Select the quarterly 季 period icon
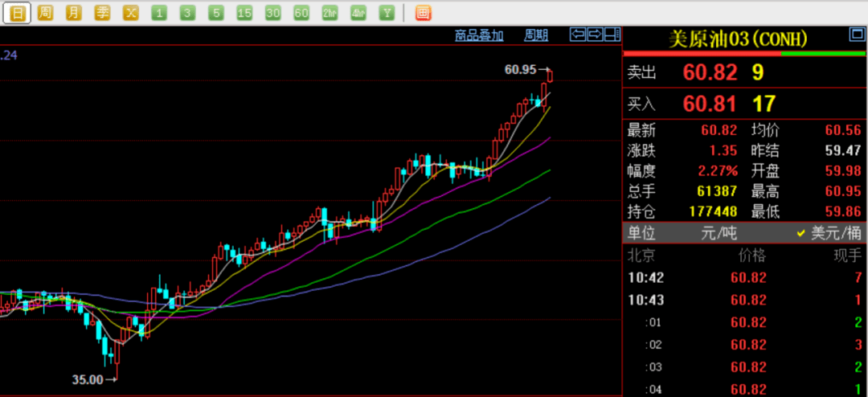The image size is (868, 397). (102, 13)
